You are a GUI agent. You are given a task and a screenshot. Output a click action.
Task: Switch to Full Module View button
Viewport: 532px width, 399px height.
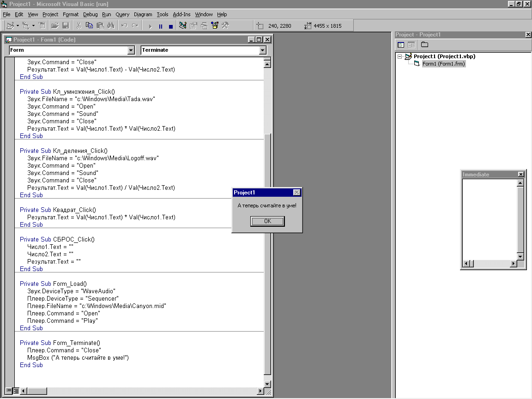(16, 391)
